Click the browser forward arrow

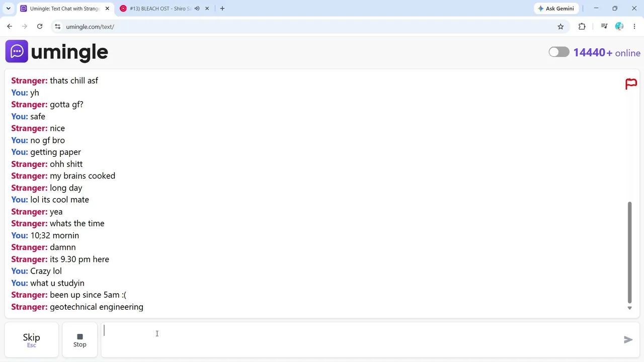tap(25, 27)
